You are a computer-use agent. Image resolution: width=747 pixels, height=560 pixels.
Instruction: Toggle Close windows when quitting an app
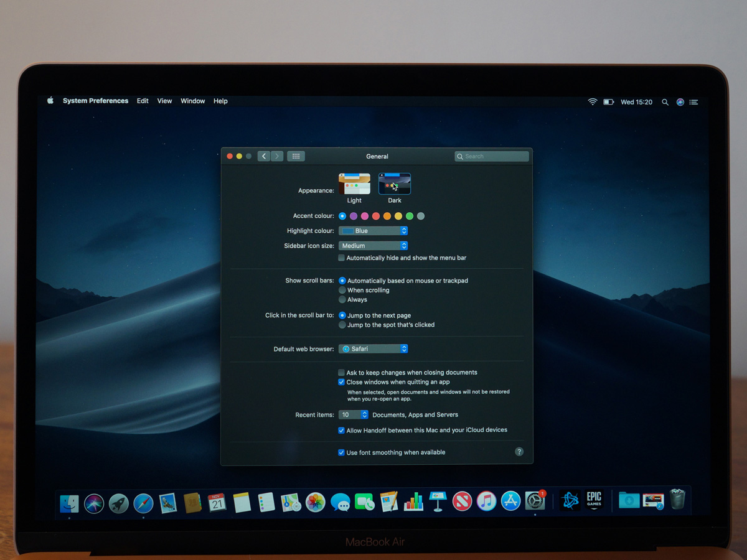(x=341, y=382)
